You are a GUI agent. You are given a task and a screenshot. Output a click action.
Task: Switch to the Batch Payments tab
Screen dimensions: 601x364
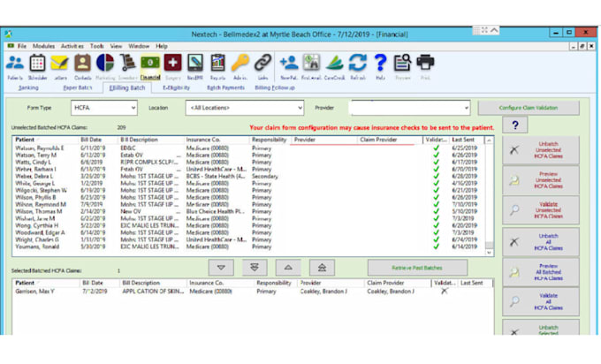225,87
